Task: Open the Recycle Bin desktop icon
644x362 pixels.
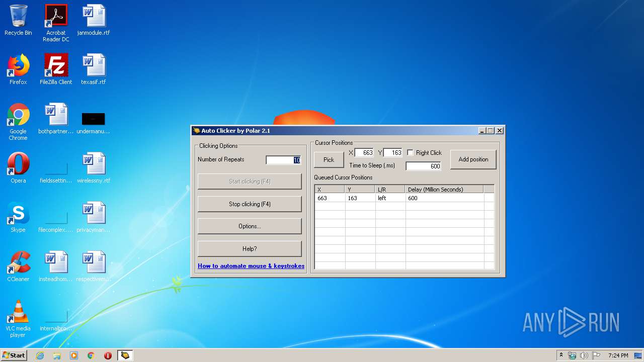Action: [x=18, y=20]
